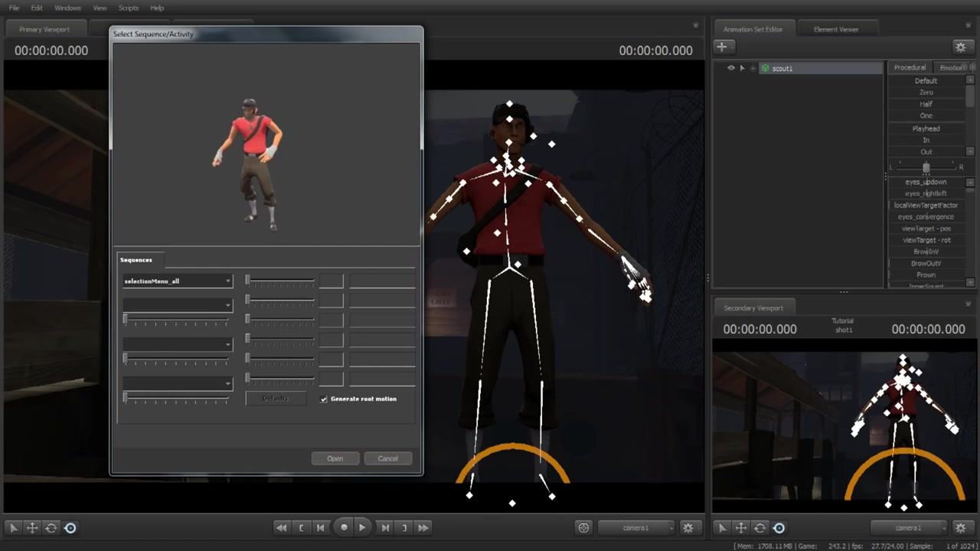
Task: Activate move manipulator in secondary viewport toolbar
Action: [741, 527]
